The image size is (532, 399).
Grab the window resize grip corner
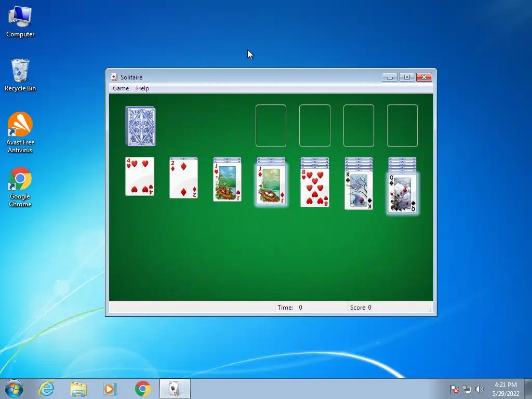tap(431, 310)
